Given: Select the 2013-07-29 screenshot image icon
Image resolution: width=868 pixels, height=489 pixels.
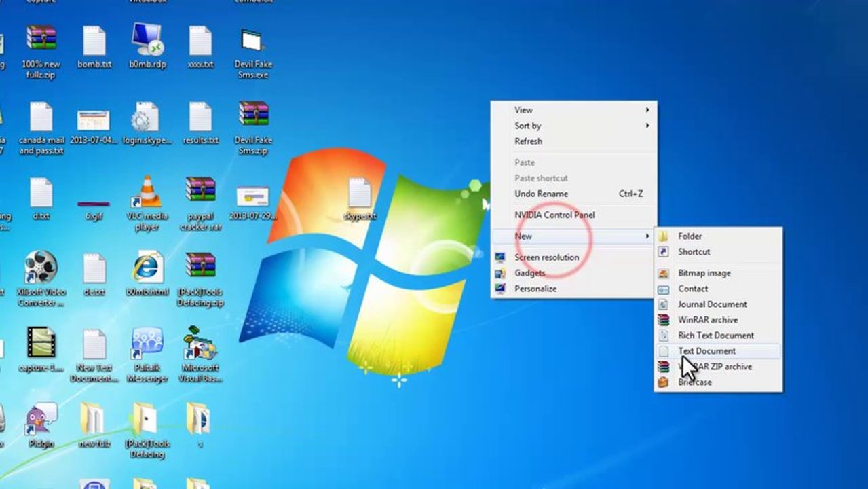Looking at the screenshot, I should (253, 197).
